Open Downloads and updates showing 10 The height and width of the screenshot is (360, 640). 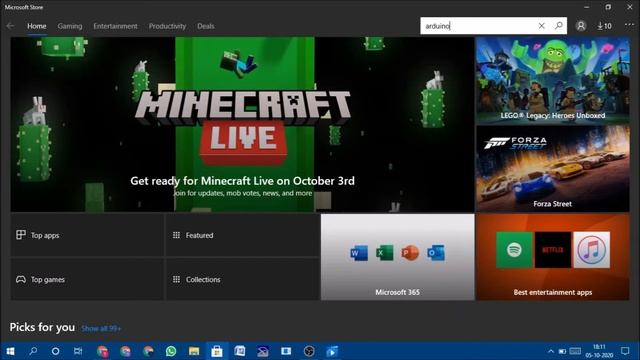[x=604, y=26]
